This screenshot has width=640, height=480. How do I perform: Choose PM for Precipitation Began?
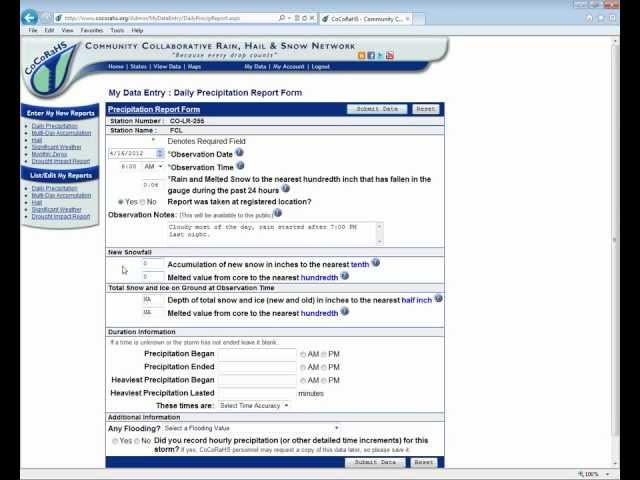324,354
